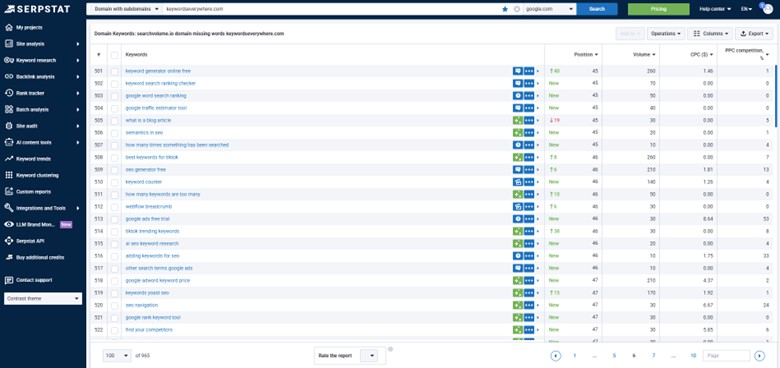Image resolution: width=780 pixels, height=368 pixels.
Task: Check the box for keyword generator online free
Action: (114, 71)
